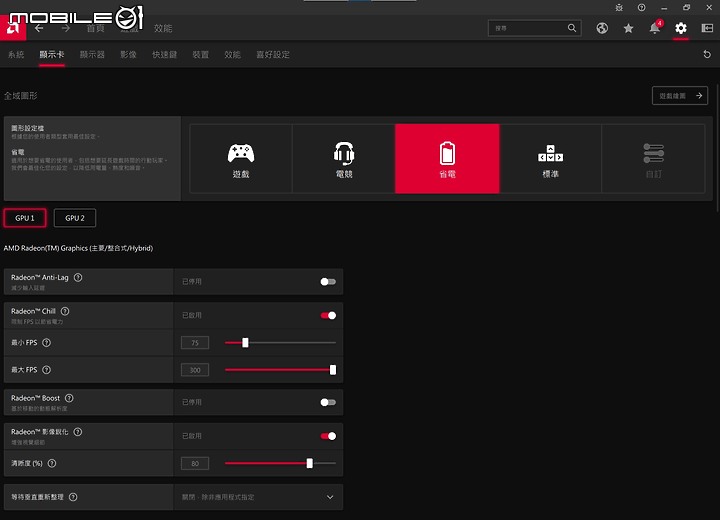720x520 pixels.
Task: Select the GPU 1 button
Action: pos(25,218)
